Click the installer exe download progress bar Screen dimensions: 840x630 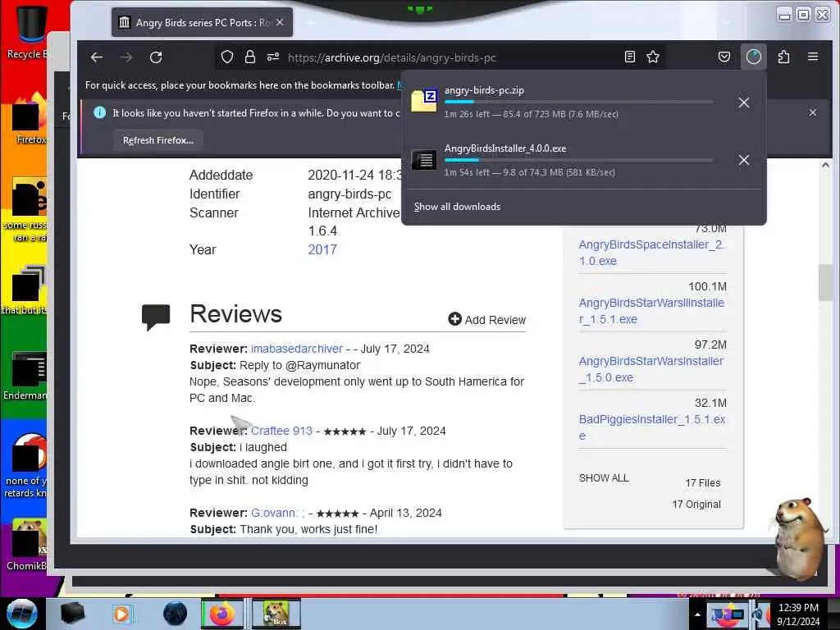[578, 160]
